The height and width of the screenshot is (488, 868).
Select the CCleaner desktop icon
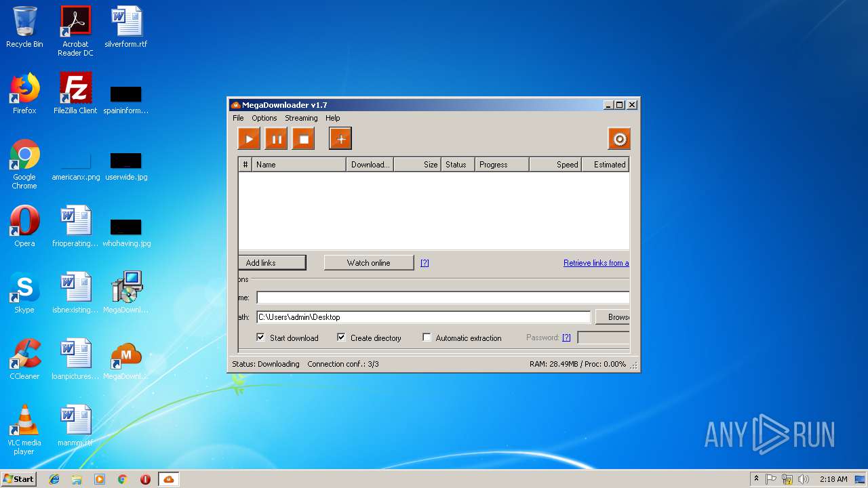(24, 359)
